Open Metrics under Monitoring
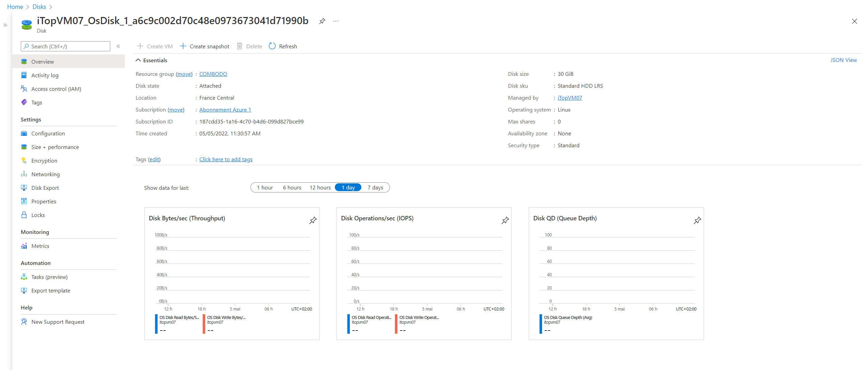The width and height of the screenshot is (868, 370). pyautogui.click(x=40, y=246)
